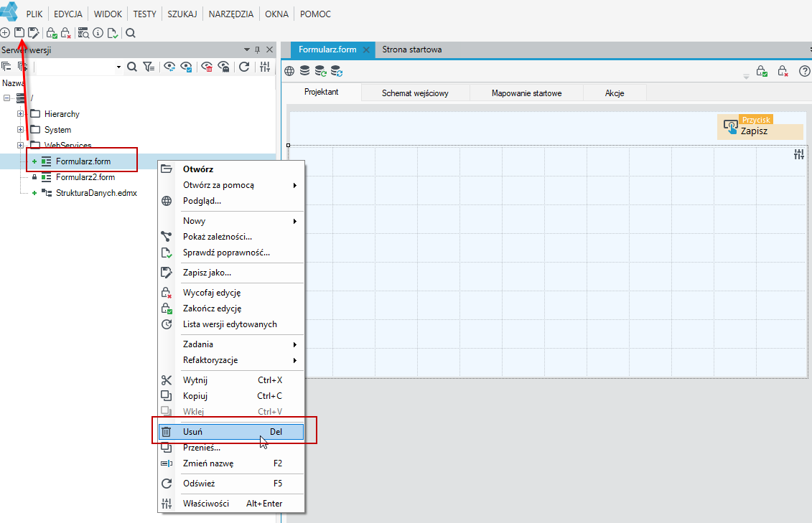Viewport: 812px width, 523px height.
Task: Click the refresh arrow icon in Serwer wersji toolbar
Action: (244, 66)
